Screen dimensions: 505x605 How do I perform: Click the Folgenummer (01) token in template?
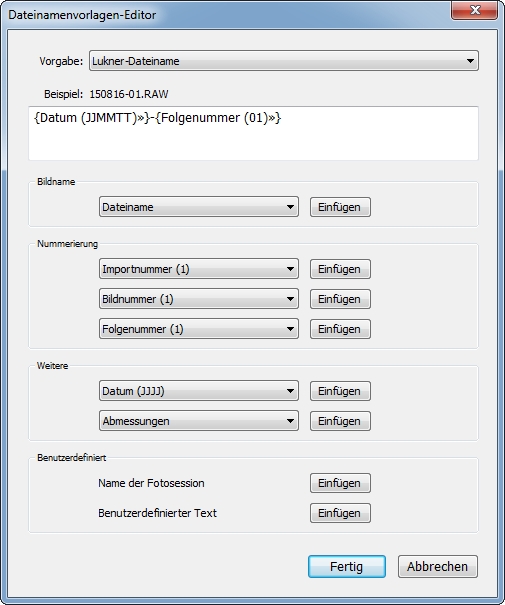point(218,118)
